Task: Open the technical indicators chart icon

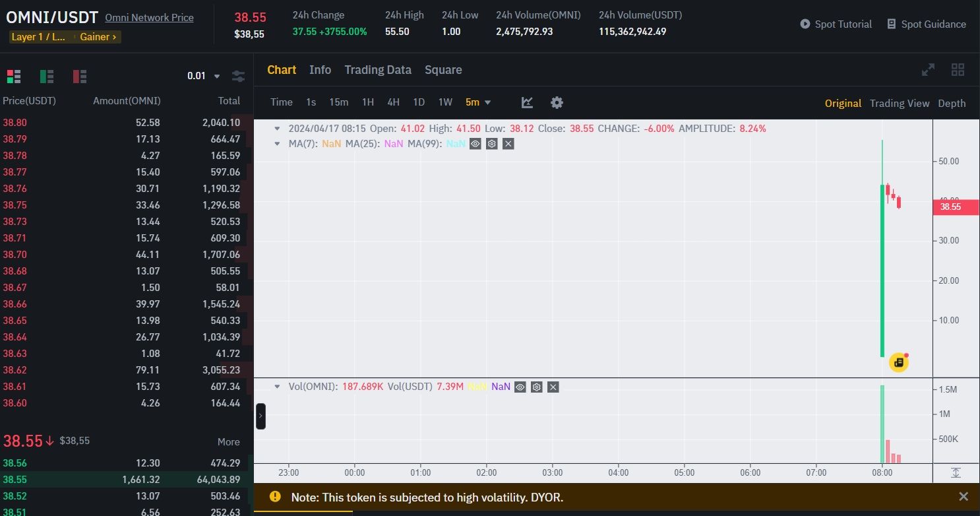Action: [527, 102]
